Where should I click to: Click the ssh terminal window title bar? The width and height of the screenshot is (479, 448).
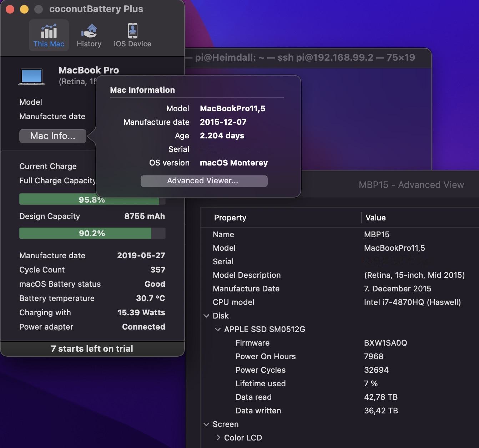point(308,57)
